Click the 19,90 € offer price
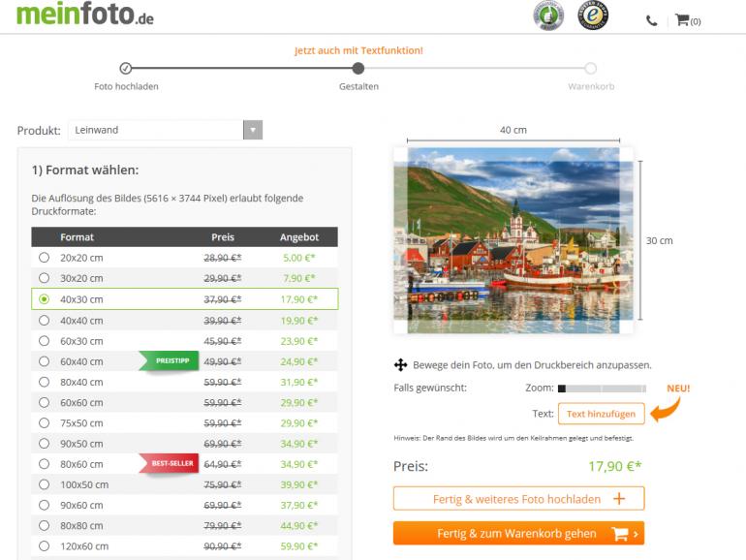Image resolution: width=746 pixels, height=560 pixels. [298, 320]
